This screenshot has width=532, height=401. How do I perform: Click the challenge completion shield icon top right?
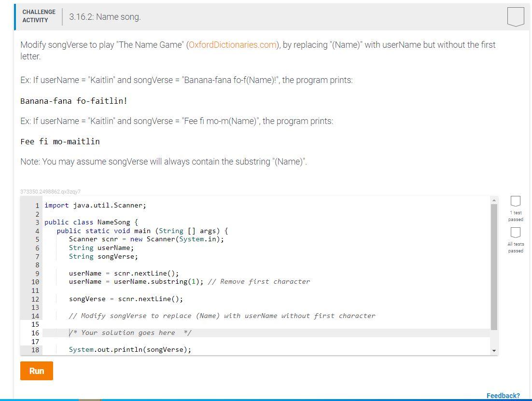[516, 16]
